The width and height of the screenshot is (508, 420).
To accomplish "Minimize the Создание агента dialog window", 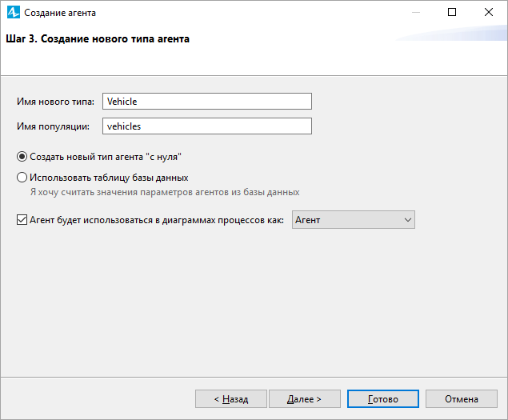I will click(416, 12).
